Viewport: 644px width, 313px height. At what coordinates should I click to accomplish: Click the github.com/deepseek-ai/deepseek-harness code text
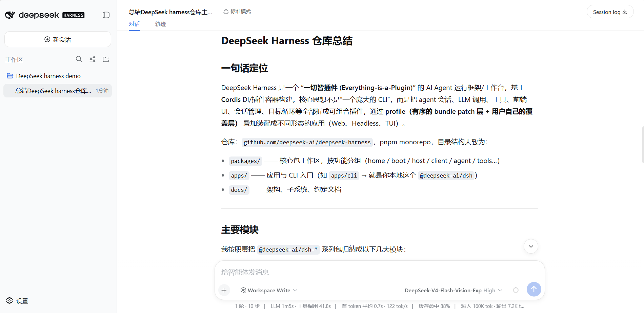click(x=307, y=142)
